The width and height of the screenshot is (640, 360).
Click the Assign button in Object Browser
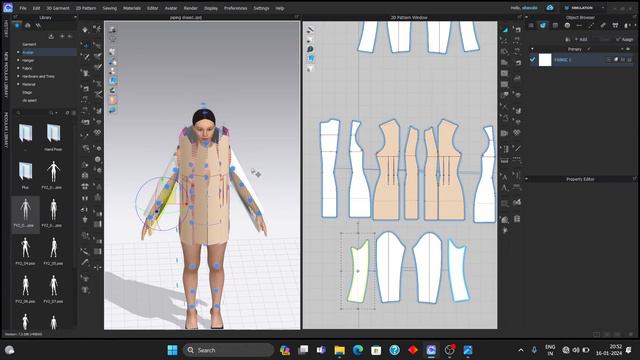[x=625, y=39]
